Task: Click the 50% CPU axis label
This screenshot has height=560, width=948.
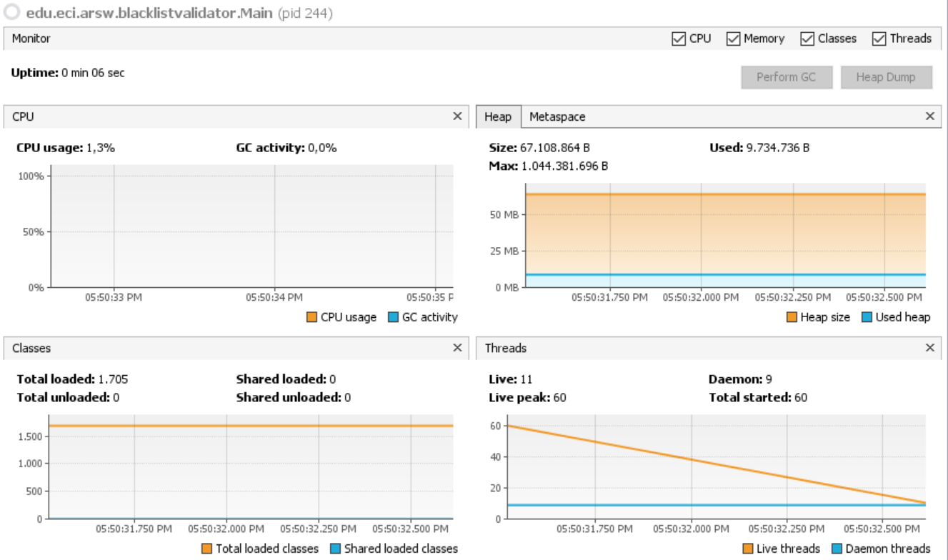Action: pyautogui.click(x=34, y=231)
